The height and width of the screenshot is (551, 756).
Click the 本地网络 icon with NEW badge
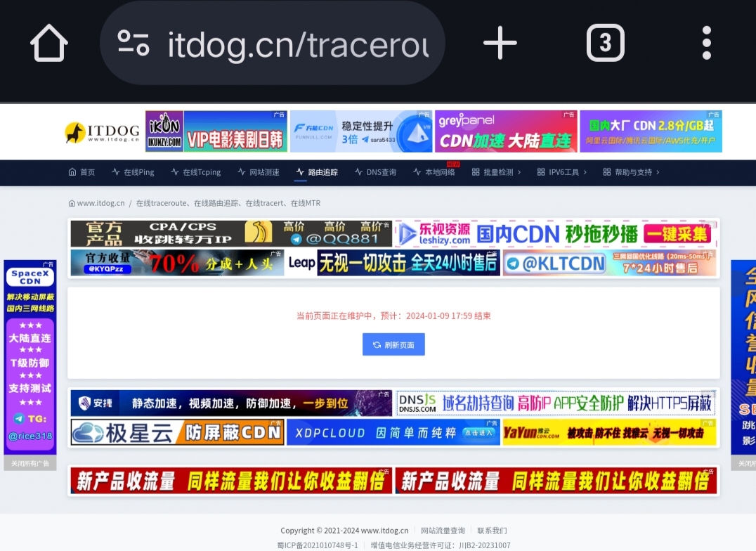[417, 172]
